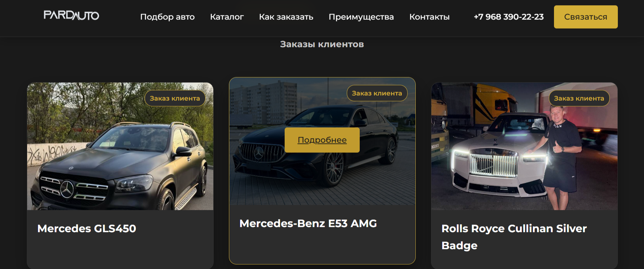
Task: Click the Заказ клиента badge on E53 AMG
Action: (377, 93)
